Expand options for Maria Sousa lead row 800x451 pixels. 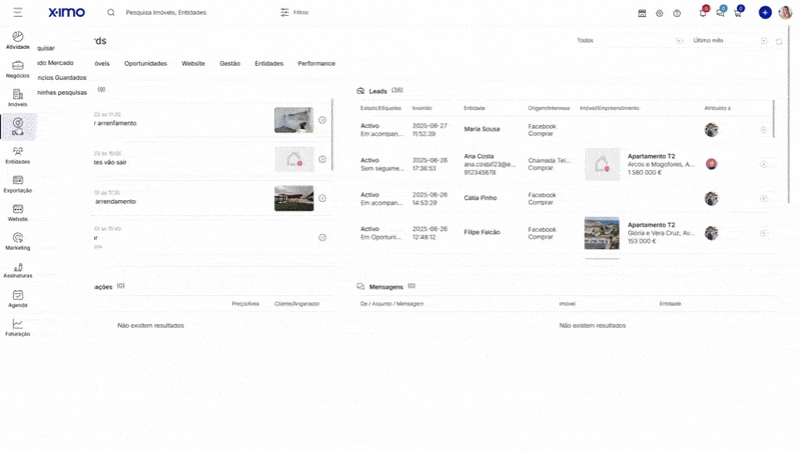(x=764, y=130)
